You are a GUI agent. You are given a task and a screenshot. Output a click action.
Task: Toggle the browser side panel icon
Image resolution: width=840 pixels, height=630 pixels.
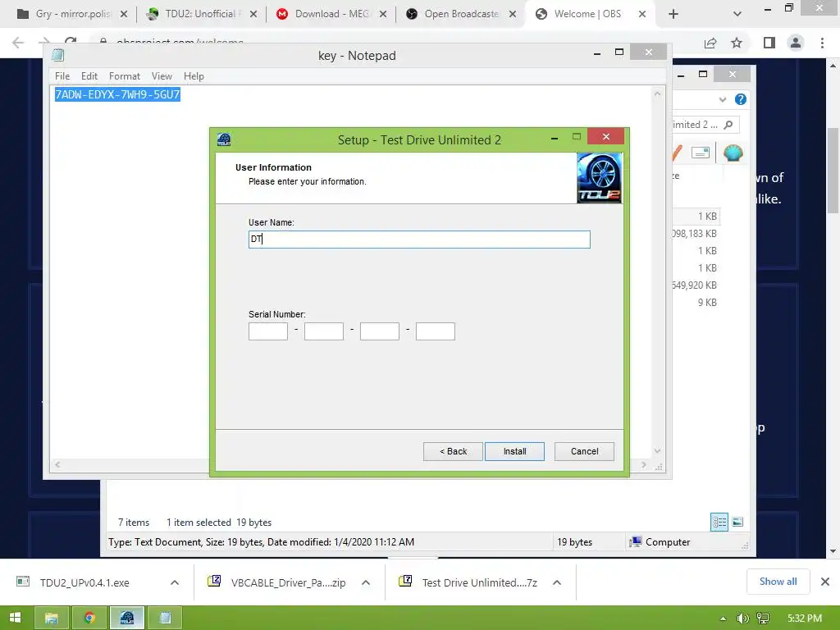769,43
